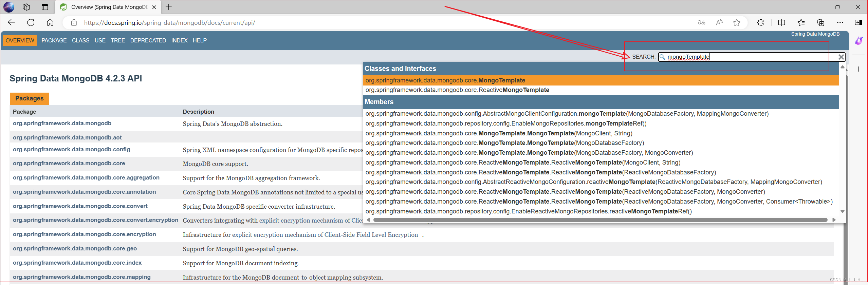868x285 pixels.
Task: Open the Tree navigation link
Action: [118, 40]
